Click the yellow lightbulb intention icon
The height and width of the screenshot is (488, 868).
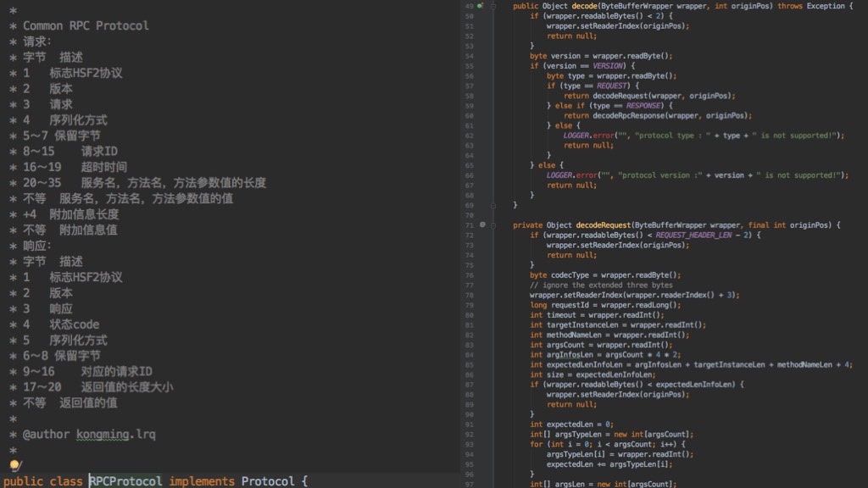point(15,465)
